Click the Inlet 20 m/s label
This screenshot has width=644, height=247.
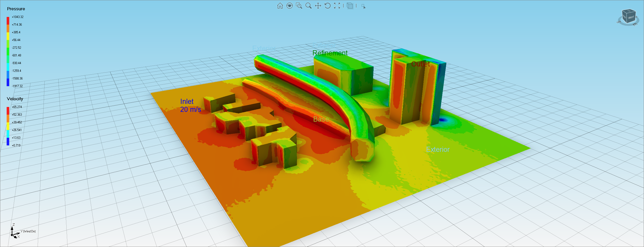190,105
